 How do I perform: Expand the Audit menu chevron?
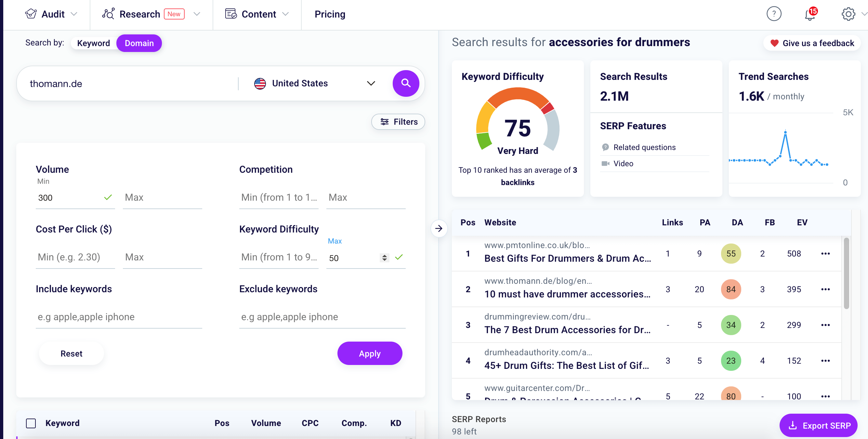pos(74,14)
